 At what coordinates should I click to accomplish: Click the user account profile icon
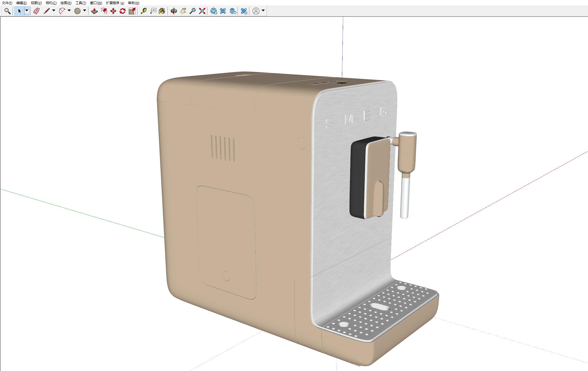[256, 11]
